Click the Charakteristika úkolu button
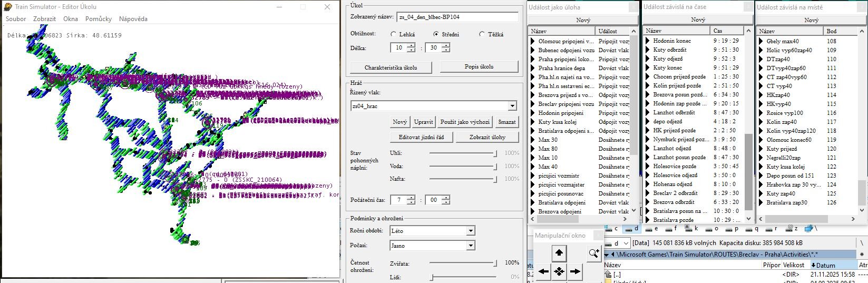The width and height of the screenshot is (868, 283). point(391,67)
